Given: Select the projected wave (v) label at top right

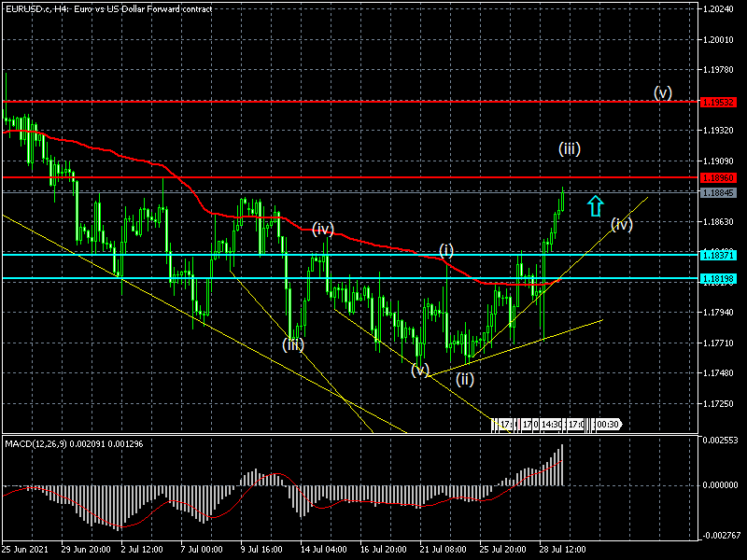Looking at the screenshot, I should (x=662, y=92).
